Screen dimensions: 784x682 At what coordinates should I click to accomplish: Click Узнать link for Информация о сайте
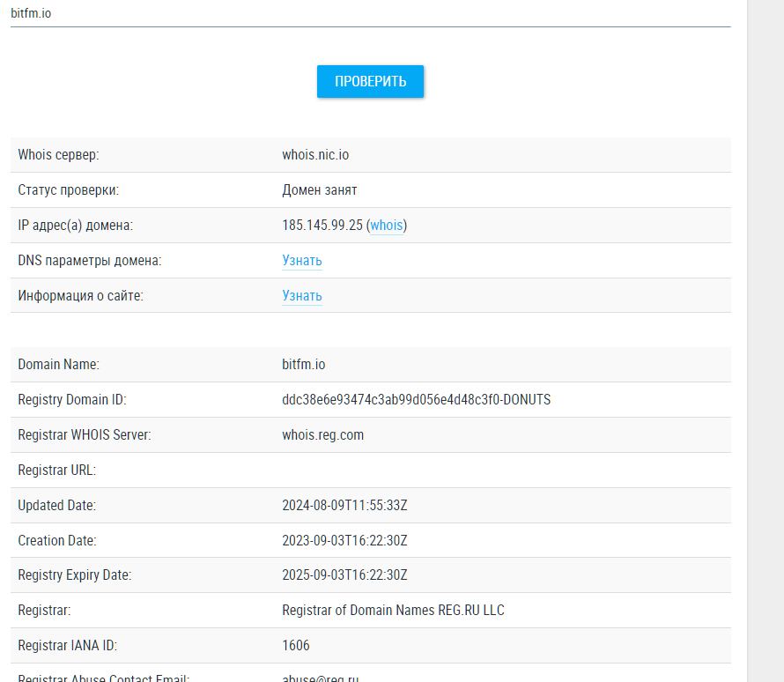click(x=301, y=295)
